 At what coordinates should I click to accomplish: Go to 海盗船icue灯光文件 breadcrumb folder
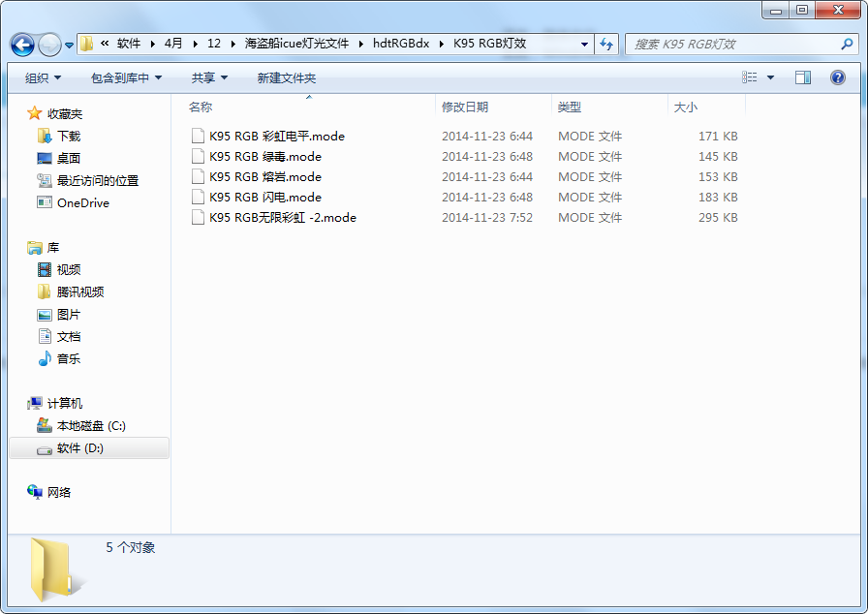(296, 44)
